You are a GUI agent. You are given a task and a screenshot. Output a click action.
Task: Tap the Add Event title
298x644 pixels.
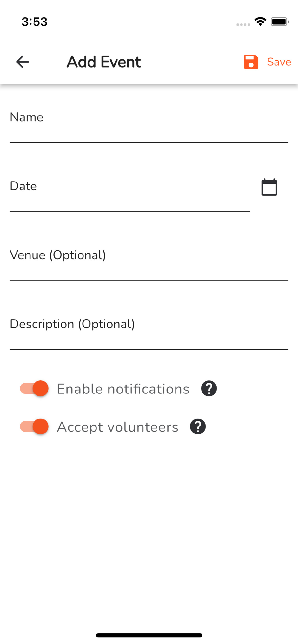tap(104, 62)
